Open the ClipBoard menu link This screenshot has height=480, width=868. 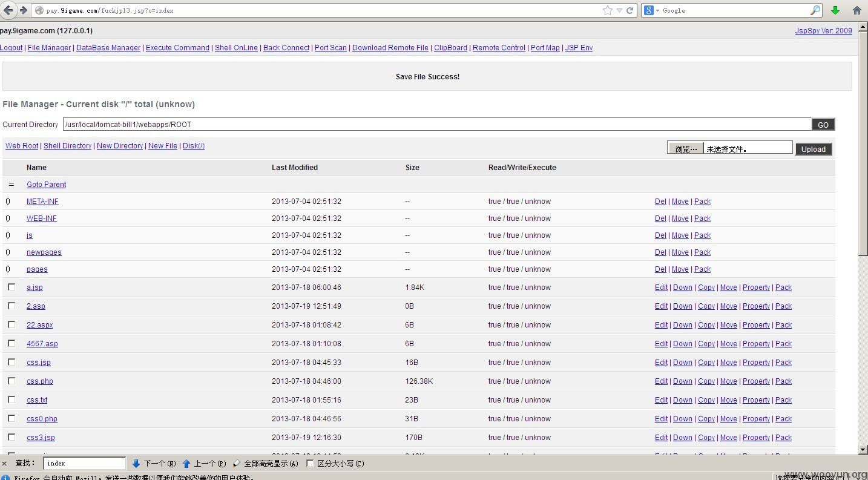pyautogui.click(x=450, y=48)
